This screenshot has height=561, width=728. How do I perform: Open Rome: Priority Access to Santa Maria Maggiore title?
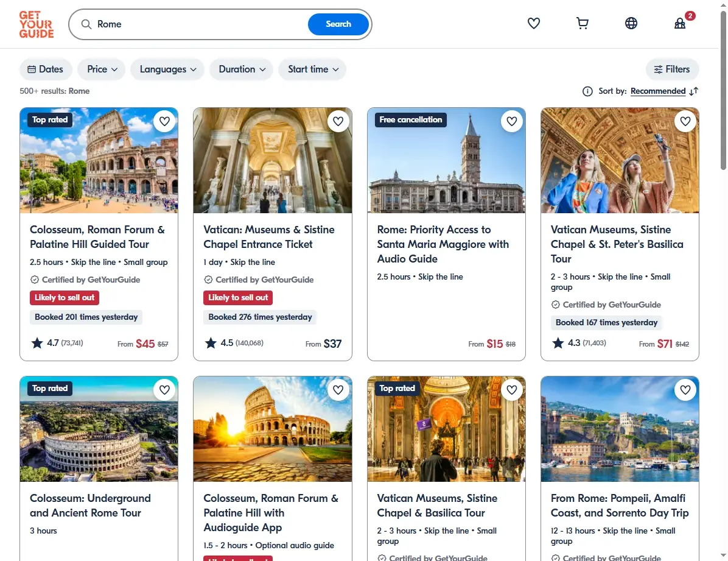[x=443, y=244]
